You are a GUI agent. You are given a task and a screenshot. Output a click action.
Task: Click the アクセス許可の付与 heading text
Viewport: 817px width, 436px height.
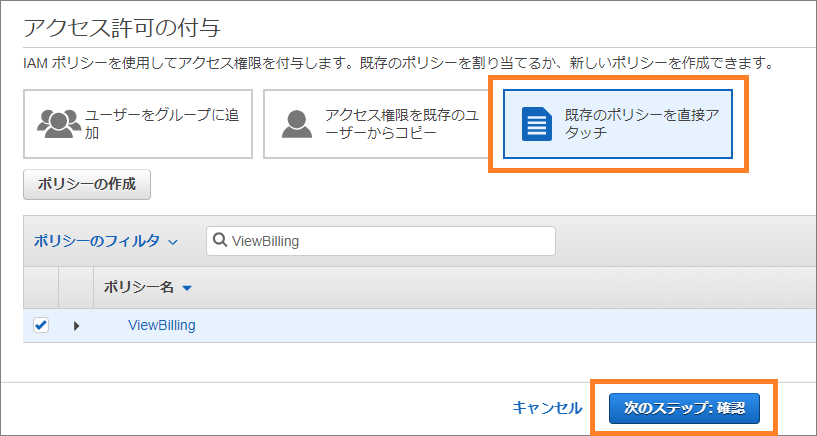[x=123, y=28]
